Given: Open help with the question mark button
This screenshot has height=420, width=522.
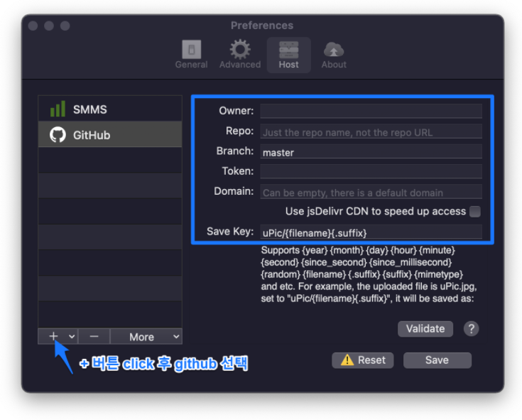Looking at the screenshot, I should coord(471,329).
